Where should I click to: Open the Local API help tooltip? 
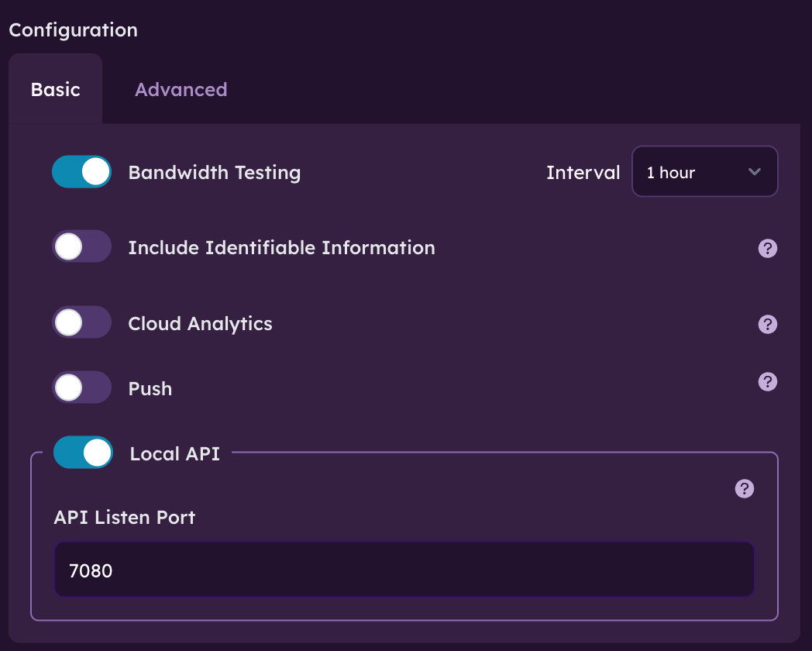pyautogui.click(x=744, y=489)
